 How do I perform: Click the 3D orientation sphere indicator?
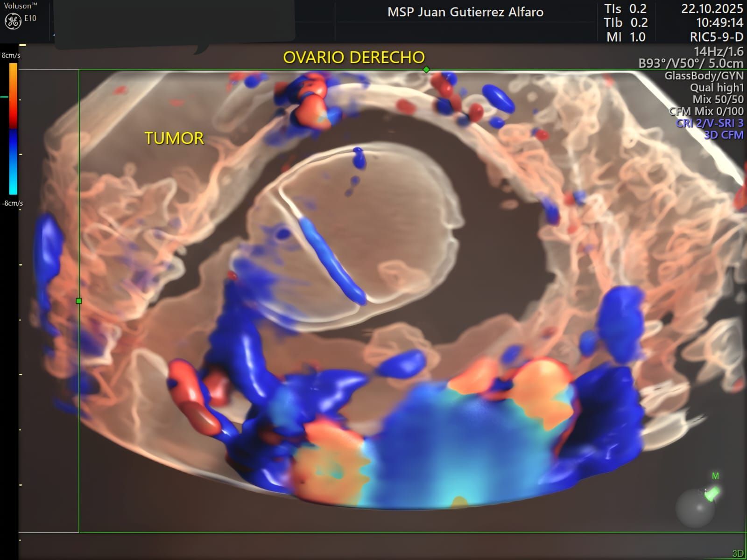click(695, 507)
